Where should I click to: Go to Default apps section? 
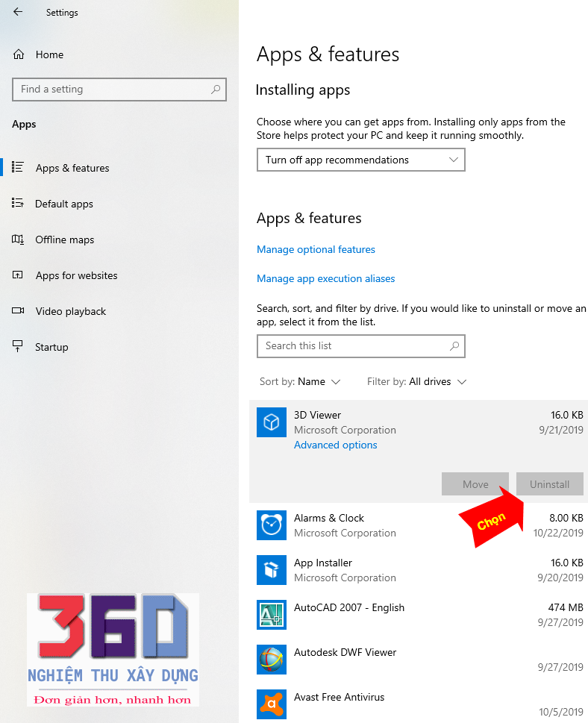[x=64, y=204]
